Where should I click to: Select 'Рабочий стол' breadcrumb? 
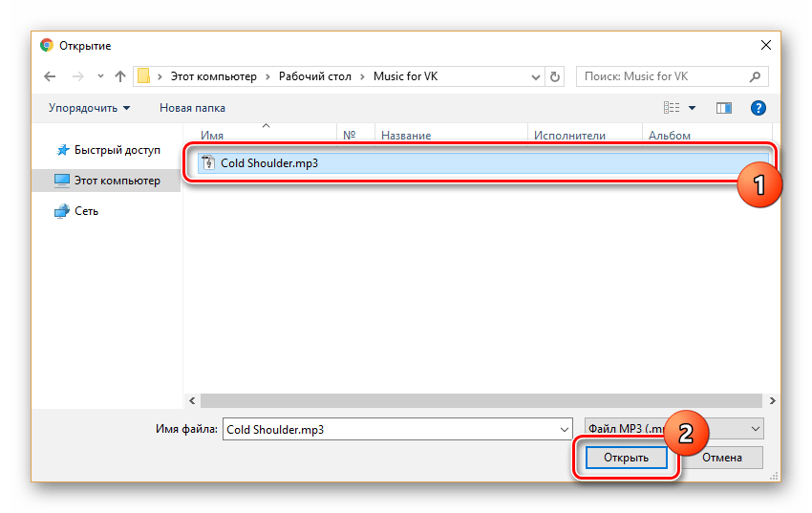[x=315, y=76]
